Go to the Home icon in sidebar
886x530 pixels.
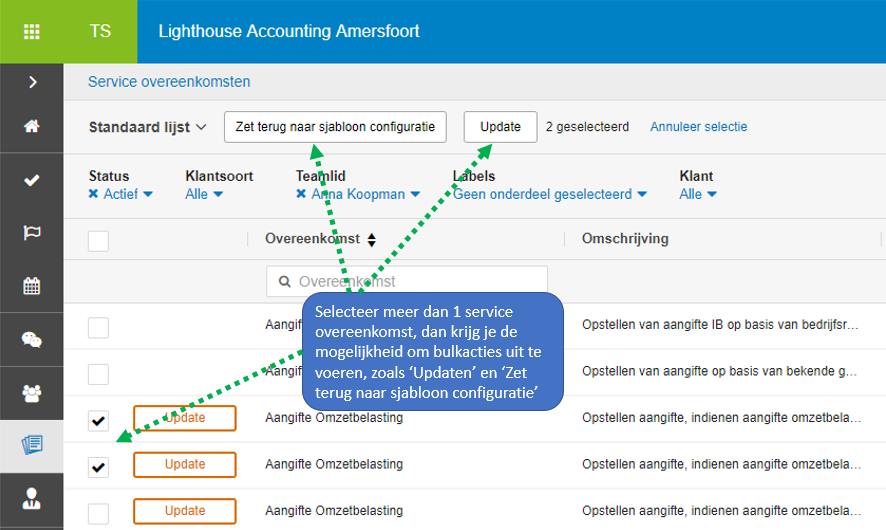(31, 126)
